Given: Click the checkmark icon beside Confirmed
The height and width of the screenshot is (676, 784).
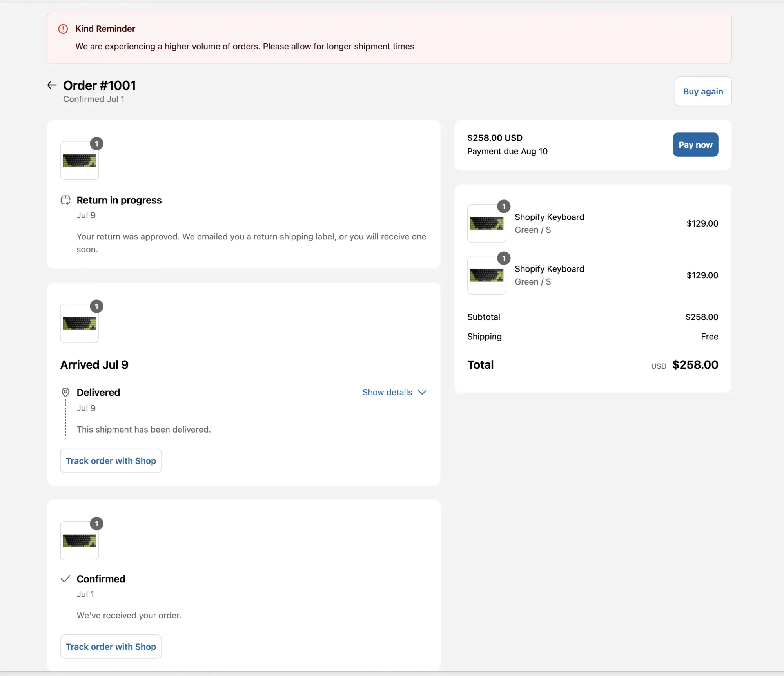Looking at the screenshot, I should [x=65, y=579].
